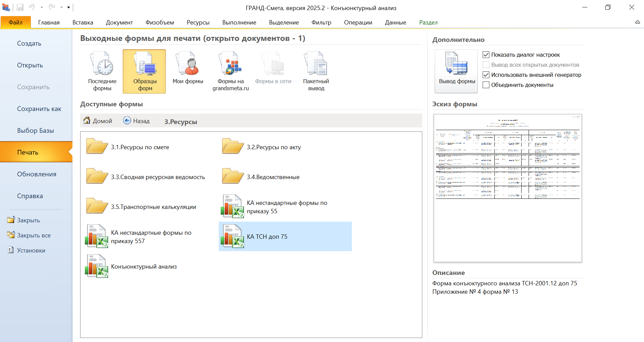Switch to the Фильтр tab

click(x=321, y=22)
